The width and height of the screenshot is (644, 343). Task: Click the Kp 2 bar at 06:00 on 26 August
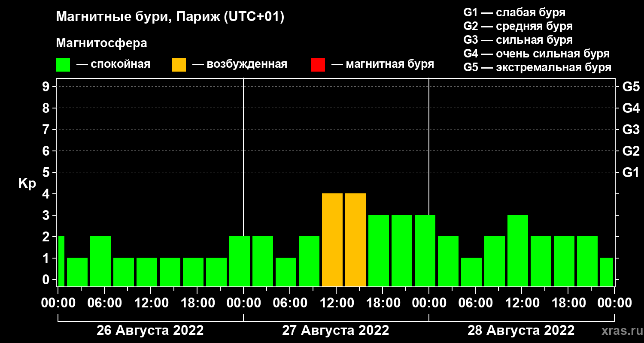100,261
